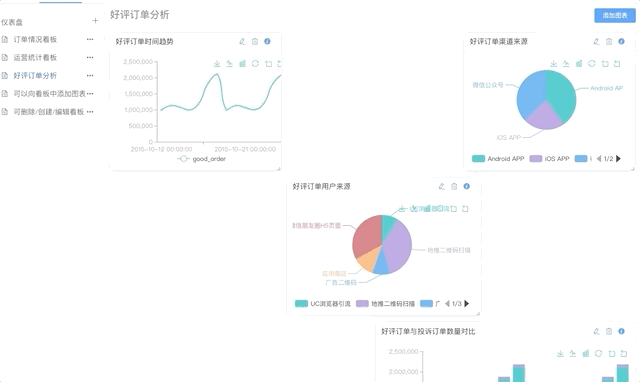640x382 pixels.
Task: Click purple 地推二维码扫描 pie slice
Action: (398, 247)
